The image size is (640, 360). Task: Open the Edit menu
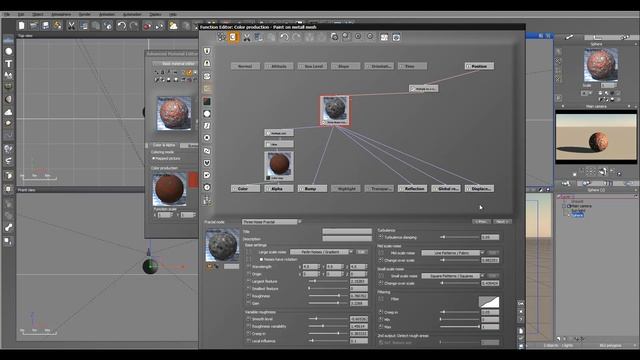point(21,14)
